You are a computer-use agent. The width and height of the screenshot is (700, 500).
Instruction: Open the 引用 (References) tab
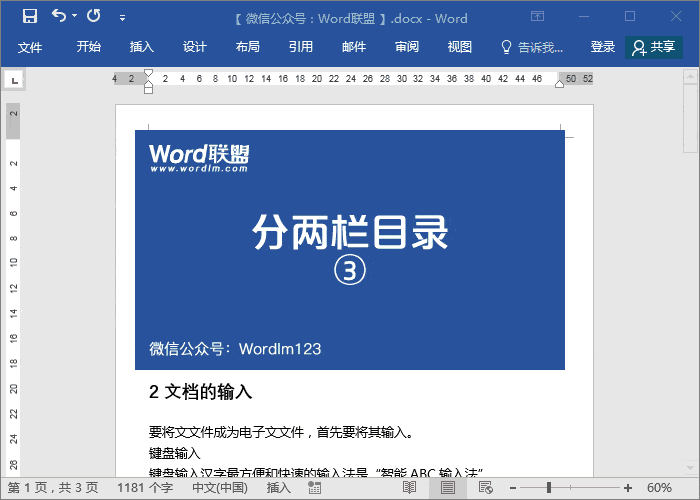click(300, 47)
